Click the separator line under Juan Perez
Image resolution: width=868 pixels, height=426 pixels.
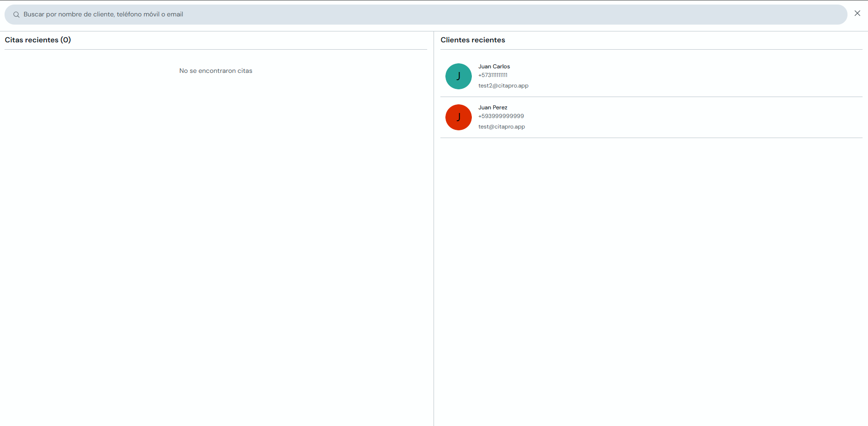tap(651, 138)
